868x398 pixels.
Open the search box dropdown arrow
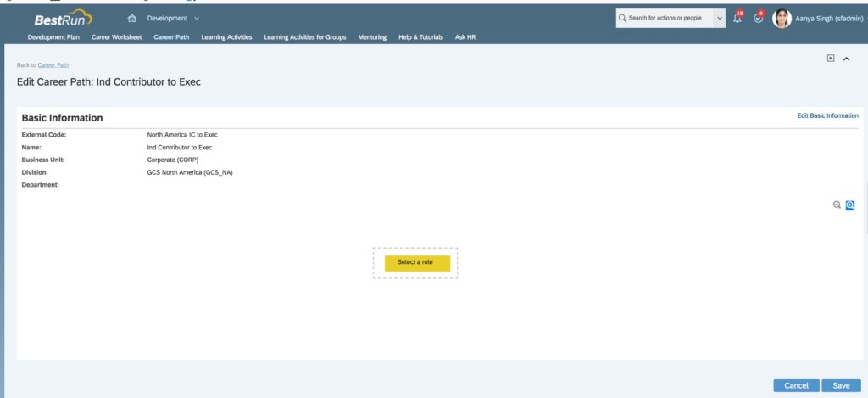coord(720,18)
